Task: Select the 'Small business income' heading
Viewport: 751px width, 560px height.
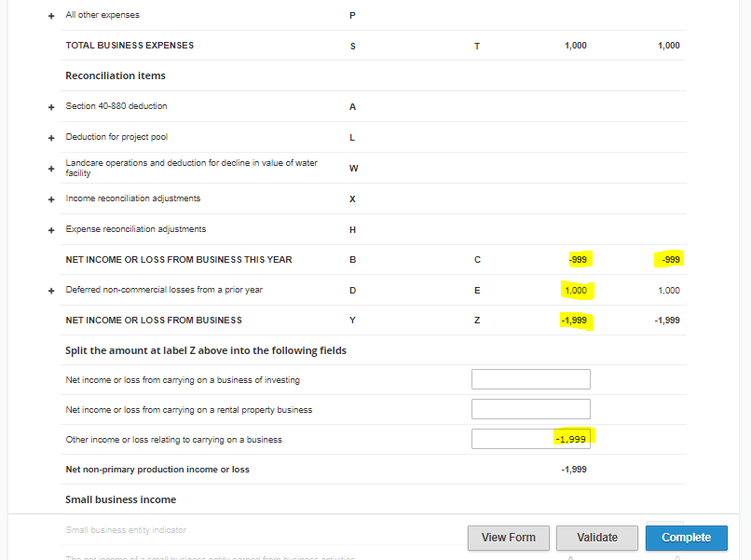Action: tap(121, 499)
